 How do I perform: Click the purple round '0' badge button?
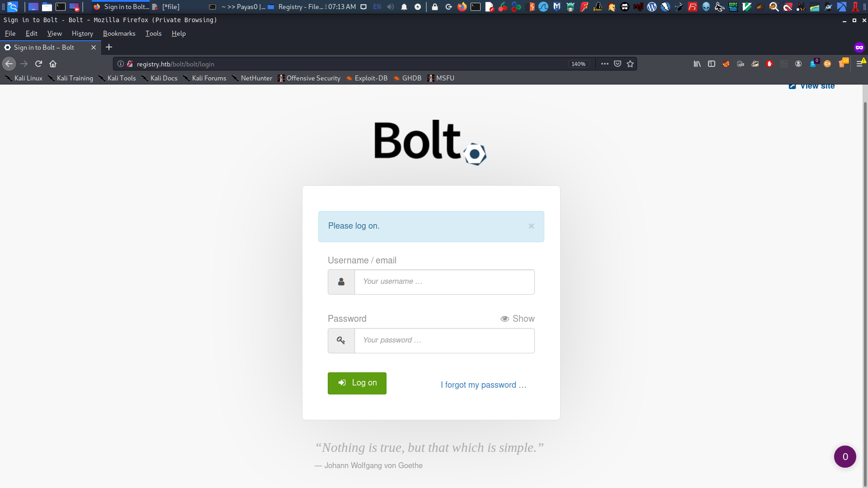(845, 456)
